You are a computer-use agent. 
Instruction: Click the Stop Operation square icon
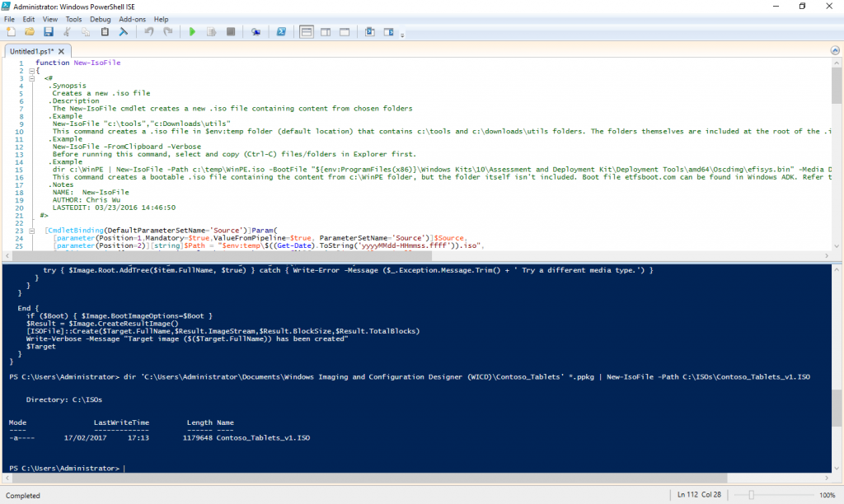pyautogui.click(x=231, y=32)
